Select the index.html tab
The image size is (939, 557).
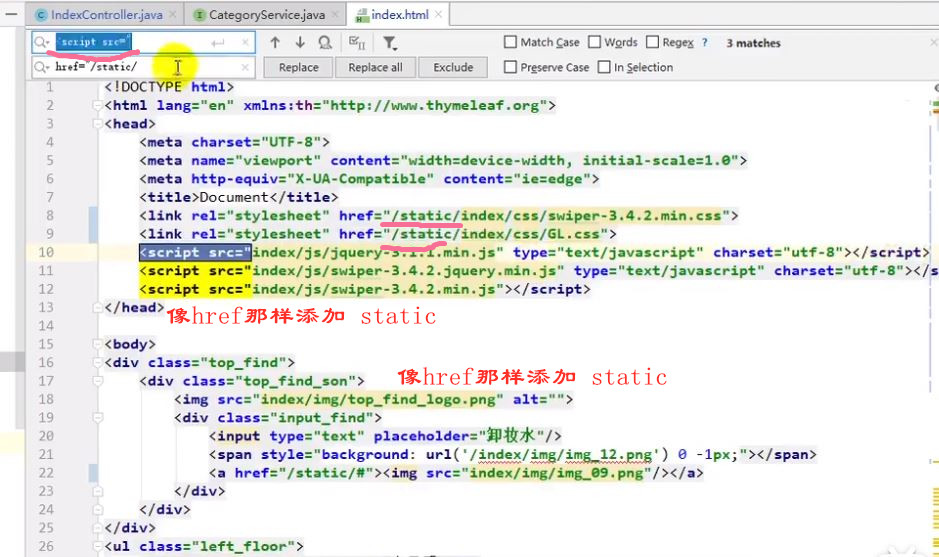pyautogui.click(x=399, y=15)
